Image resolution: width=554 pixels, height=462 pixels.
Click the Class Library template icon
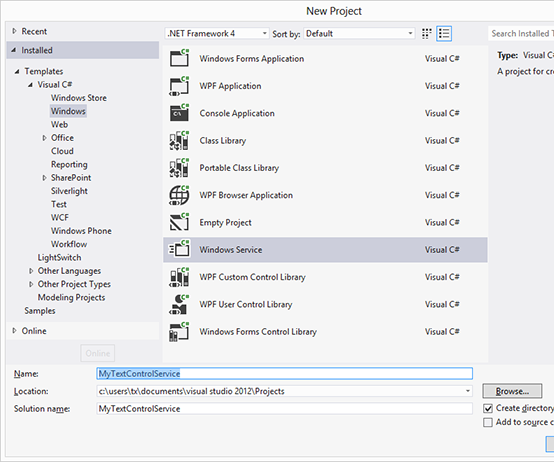click(x=179, y=140)
